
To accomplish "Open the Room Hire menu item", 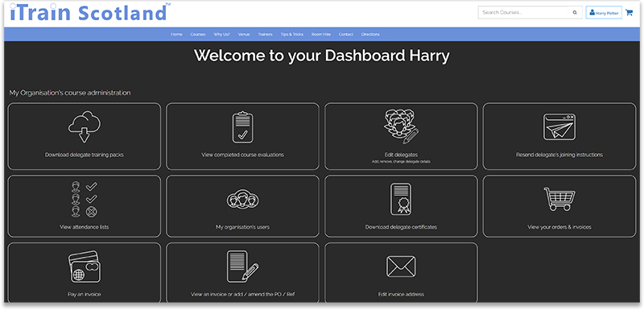I will (321, 35).
